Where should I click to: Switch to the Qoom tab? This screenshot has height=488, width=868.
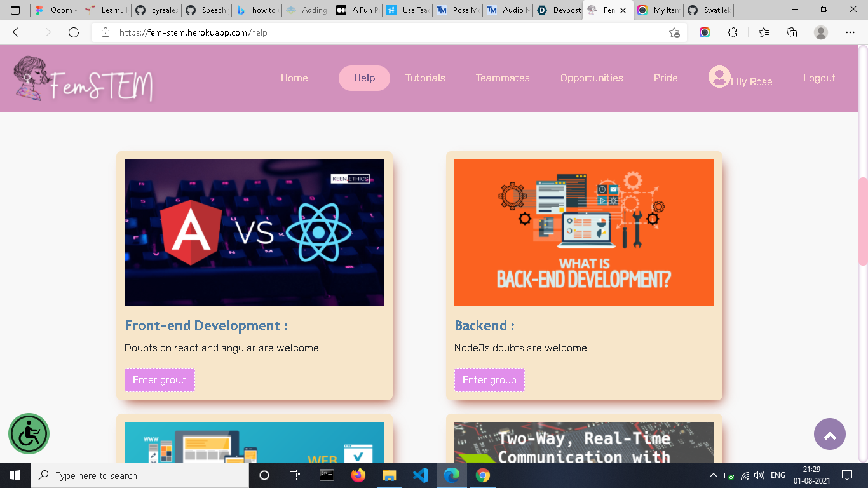(56, 10)
